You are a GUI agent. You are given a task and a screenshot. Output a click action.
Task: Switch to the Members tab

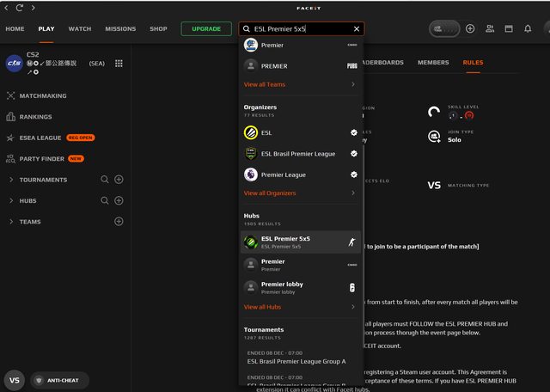point(433,63)
